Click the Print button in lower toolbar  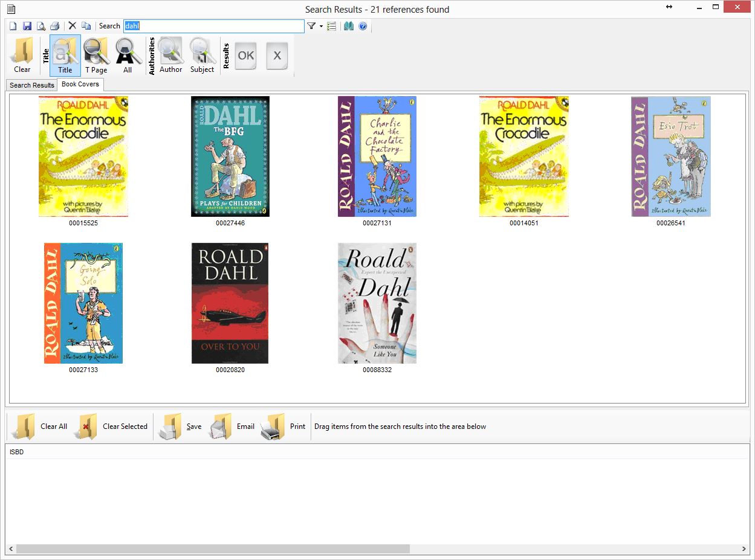coord(283,426)
